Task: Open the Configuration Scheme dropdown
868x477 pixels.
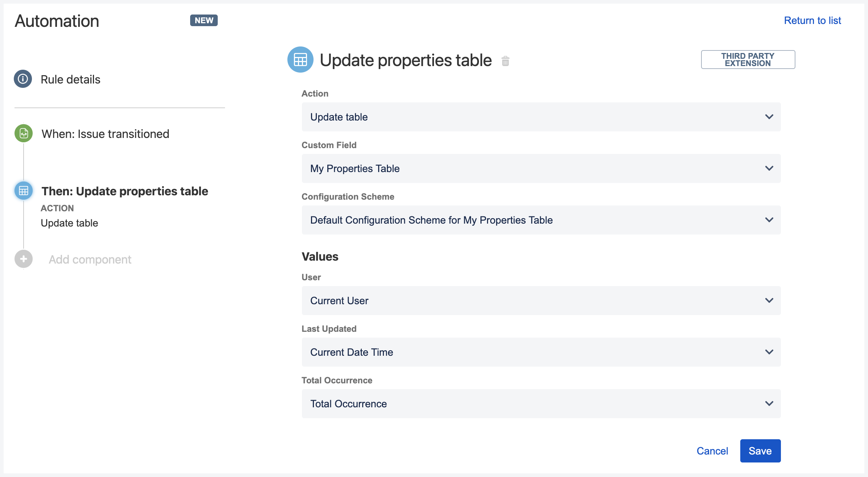Action: [x=541, y=220]
